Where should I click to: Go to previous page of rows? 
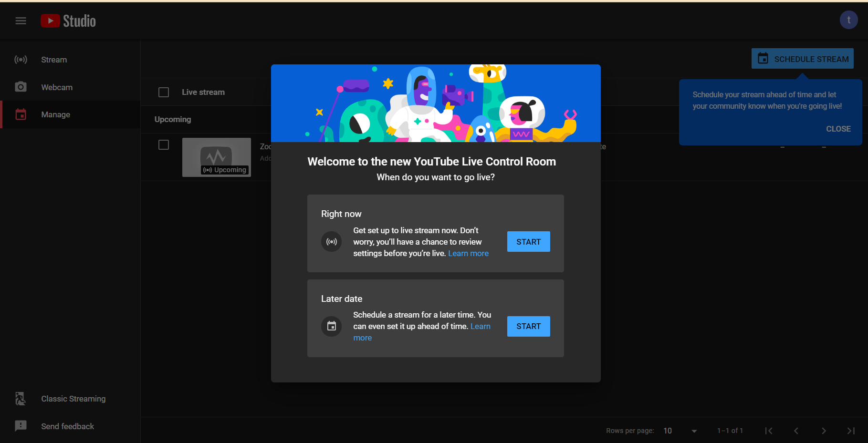(796, 431)
